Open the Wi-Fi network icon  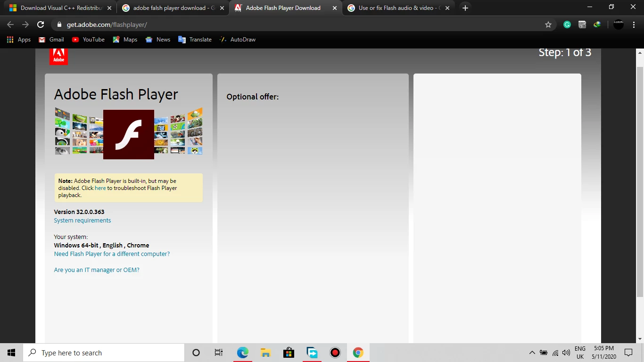(555, 353)
